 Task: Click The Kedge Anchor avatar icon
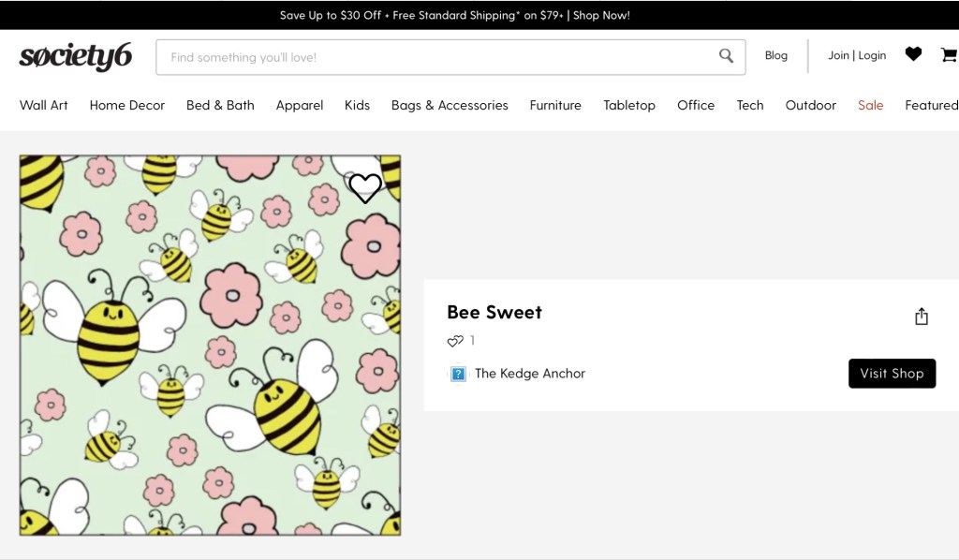coord(458,374)
